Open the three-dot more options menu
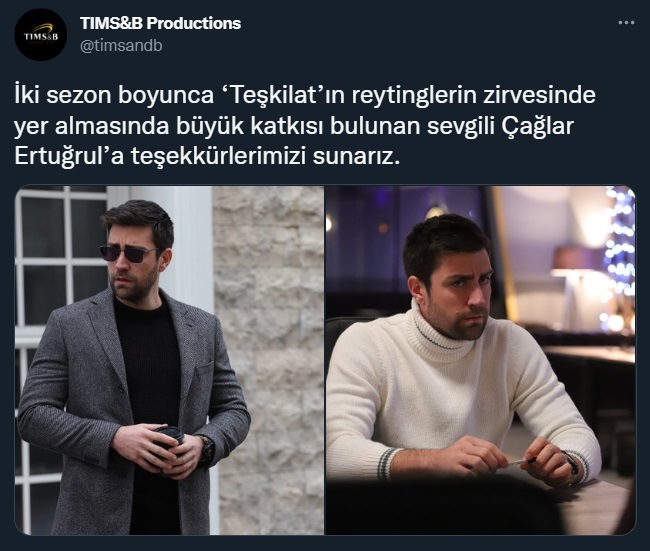This screenshot has height=551, width=650. (x=626, y=23)
